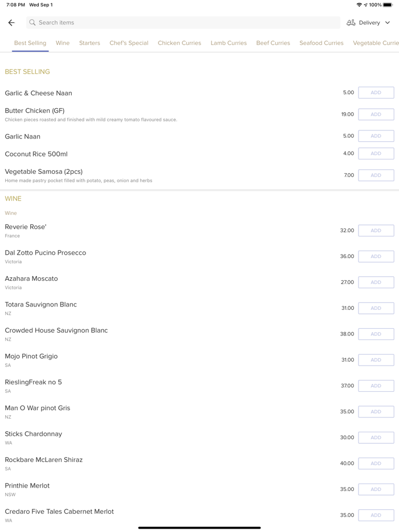Screen dimensions: 399x532
Task: Add Vegetable Samosa (2pcs) to cart
Action: click(376, 175)
